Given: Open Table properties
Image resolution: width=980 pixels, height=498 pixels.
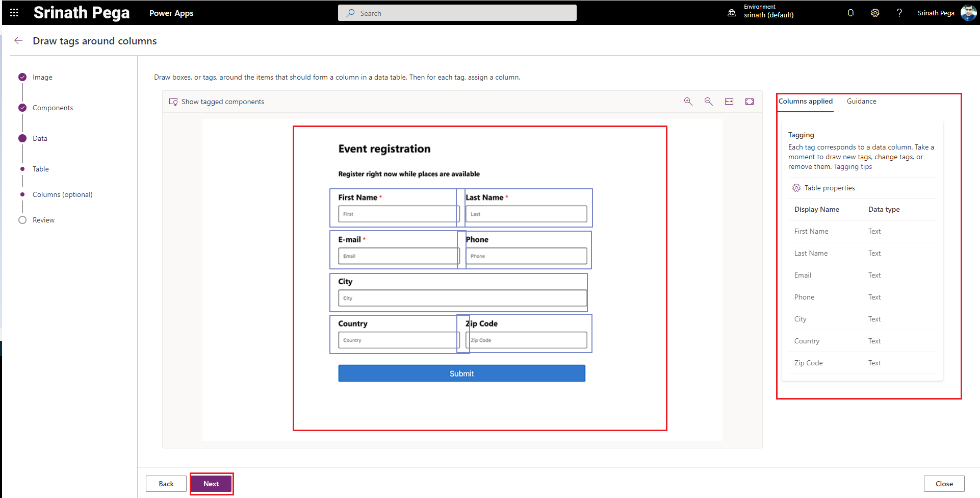Looking at the screenshot, I should (x=829, y=188).
